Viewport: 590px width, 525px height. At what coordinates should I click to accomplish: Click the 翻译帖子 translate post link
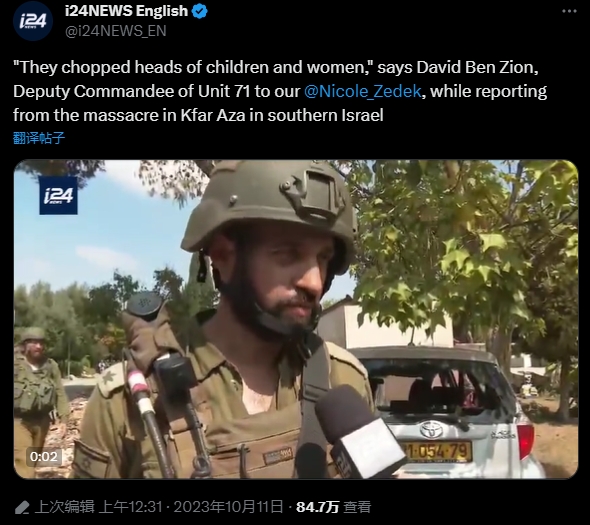(x=39, y=138)
